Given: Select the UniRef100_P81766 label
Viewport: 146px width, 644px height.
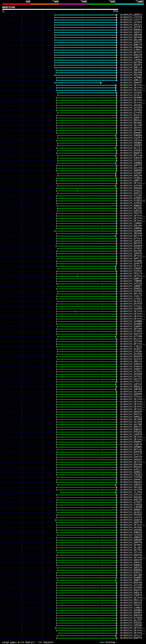Looking at the screenshot, I should click(x=131, y=75).
